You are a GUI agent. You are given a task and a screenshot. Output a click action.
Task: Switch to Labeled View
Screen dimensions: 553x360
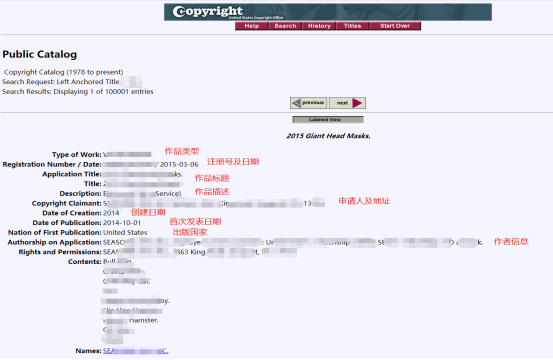coord(328,120)
